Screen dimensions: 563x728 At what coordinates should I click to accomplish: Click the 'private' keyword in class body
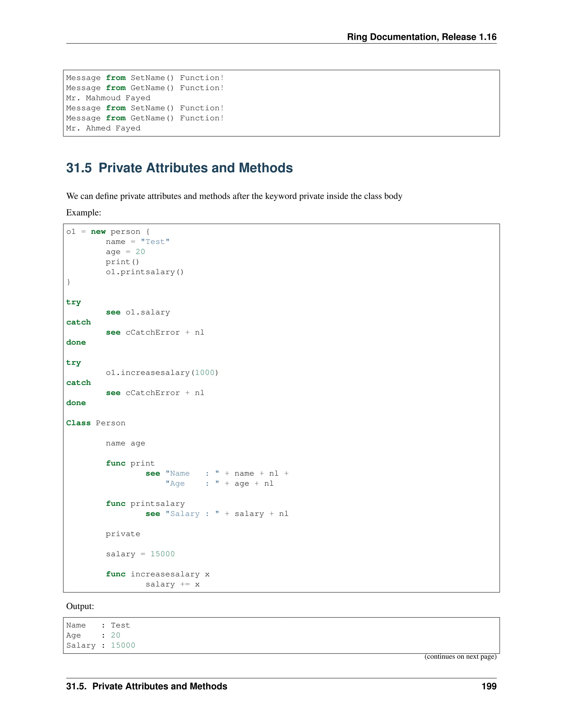point(123,534)
